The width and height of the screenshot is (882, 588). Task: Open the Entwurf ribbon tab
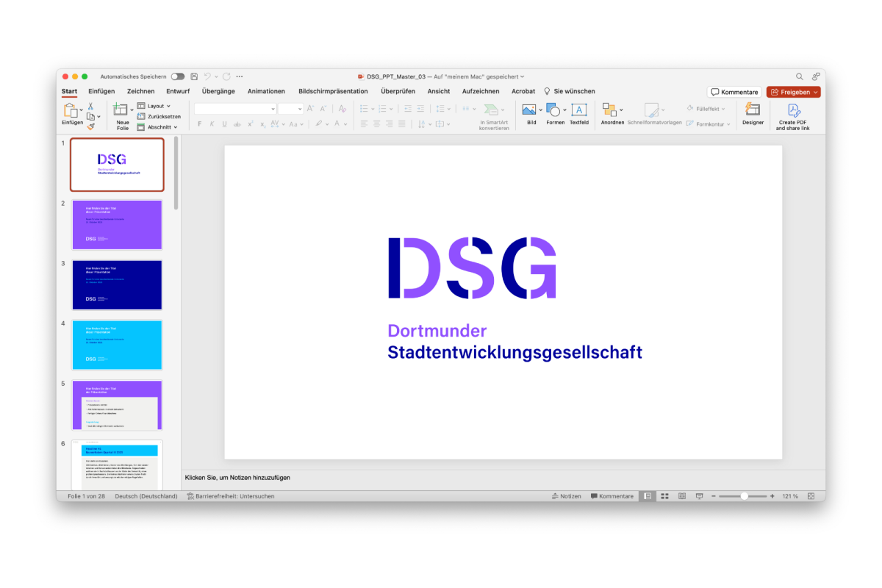pos(178,91)
